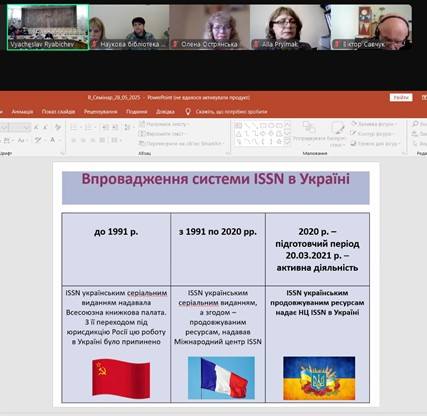The image size is (427, 416).
Task: Open the Font group dialog launcher
Action: 62,153
